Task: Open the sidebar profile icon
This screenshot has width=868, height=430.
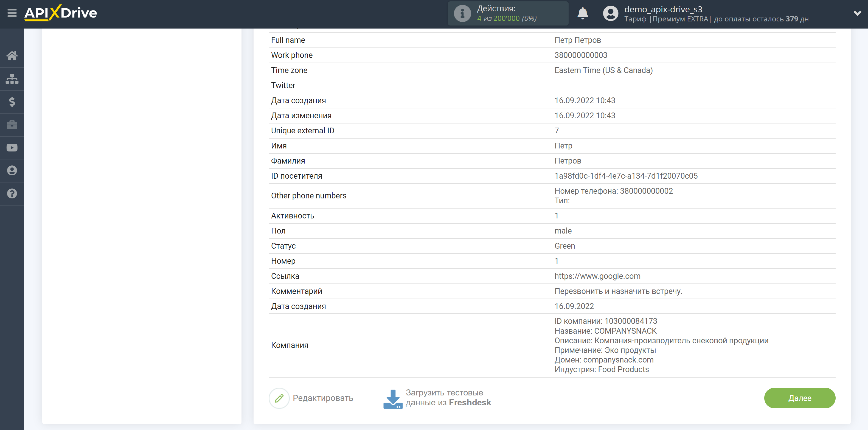Action: tap(12, 170)
